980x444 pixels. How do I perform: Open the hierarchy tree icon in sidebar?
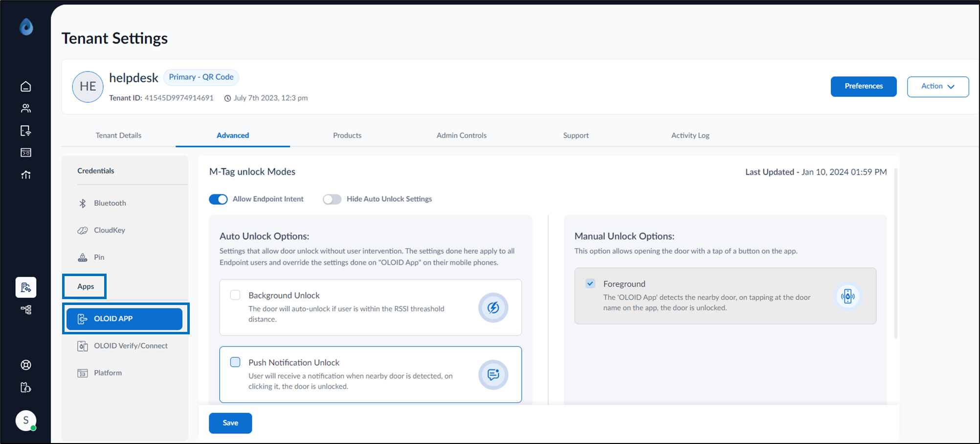26,309
